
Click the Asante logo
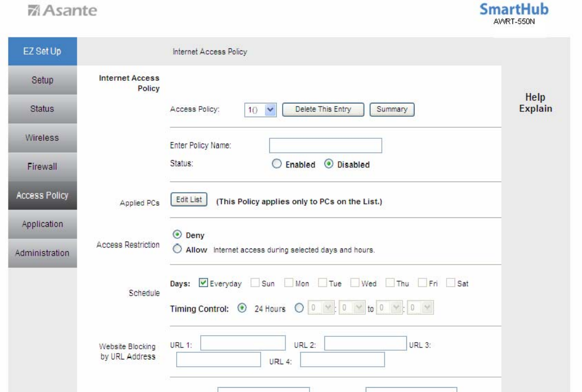point(62,10)
